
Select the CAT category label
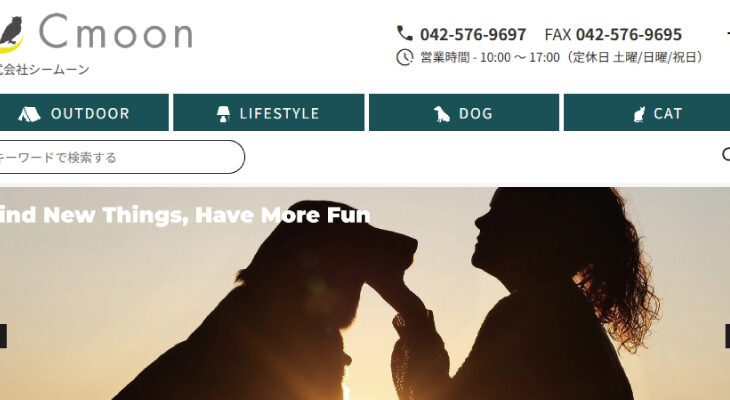(x=668, y=114)
